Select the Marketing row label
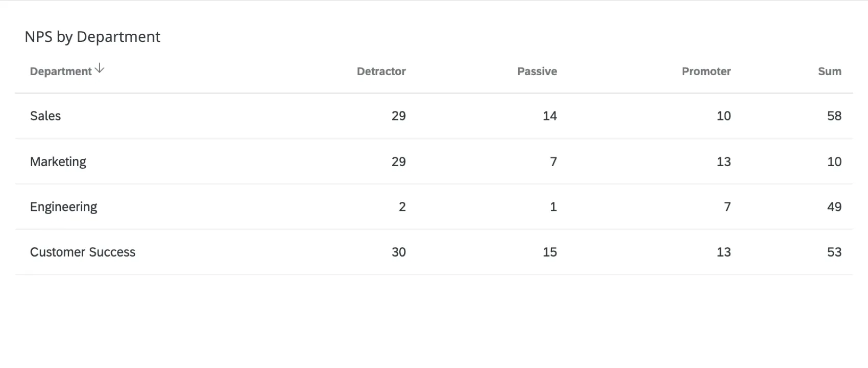The image size is (868, 368). [x=58, y=162]
